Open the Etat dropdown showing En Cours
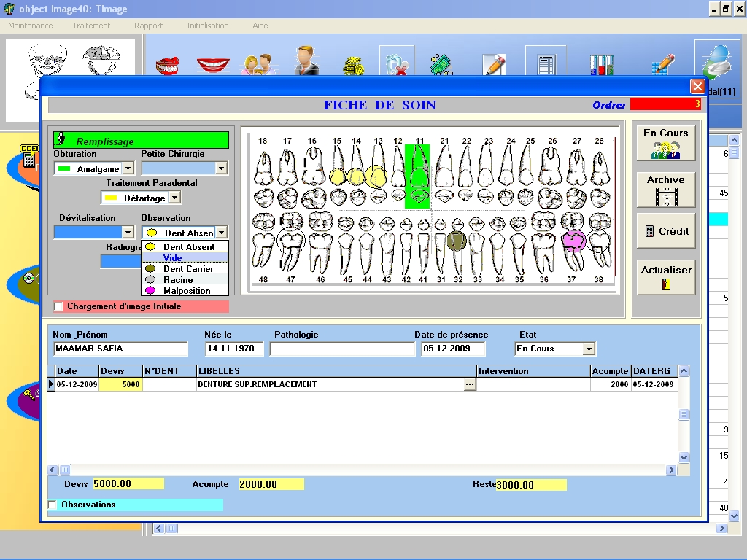747x560 pixels. (x=589, y=349)
